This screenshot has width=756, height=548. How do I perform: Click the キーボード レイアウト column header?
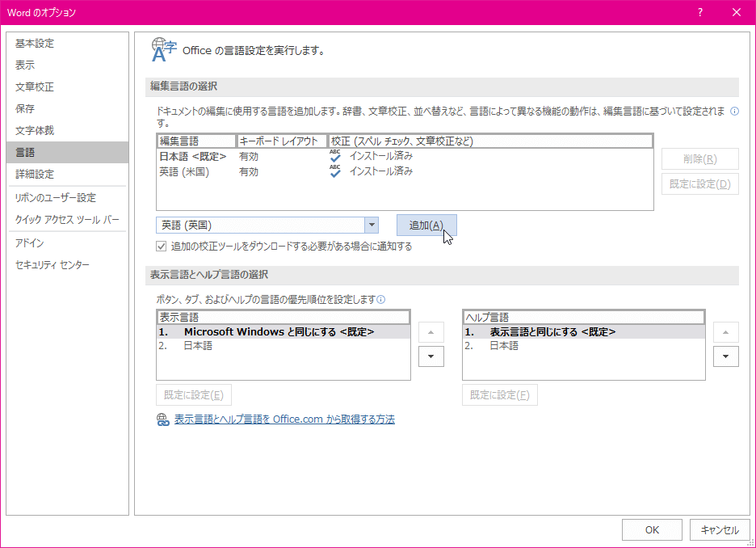282,141
